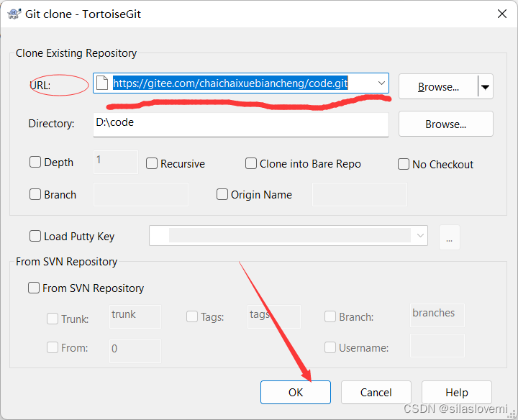The height and width of the screenshot is (420, 518).
Task: Click the Origin Name input field
Action: 360,194
